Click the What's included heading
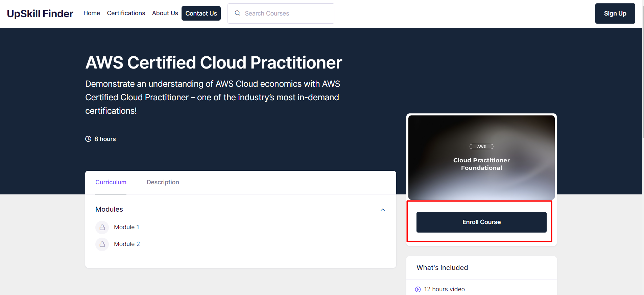The image size is (644, 295). 442,268
